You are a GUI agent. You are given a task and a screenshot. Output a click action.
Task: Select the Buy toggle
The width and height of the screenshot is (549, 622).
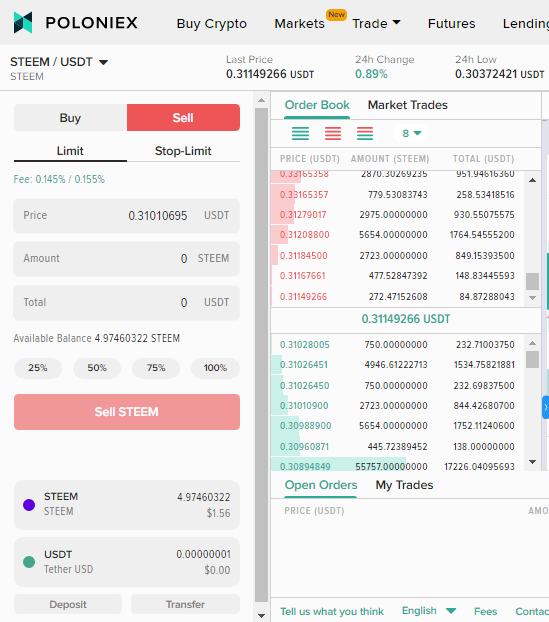coord(70,118)
